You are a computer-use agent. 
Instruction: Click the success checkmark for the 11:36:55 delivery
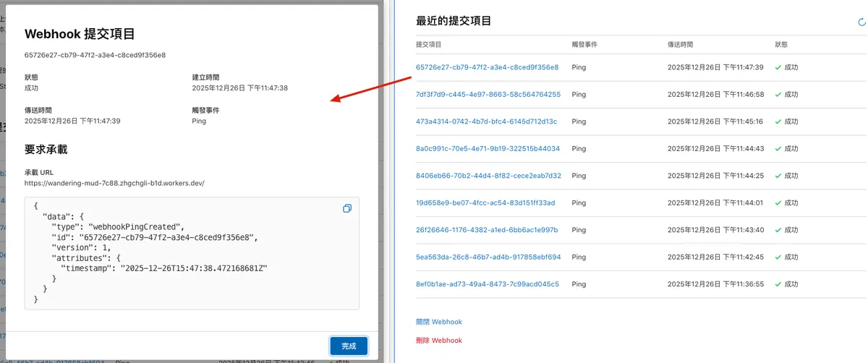[x=778, y=284]
